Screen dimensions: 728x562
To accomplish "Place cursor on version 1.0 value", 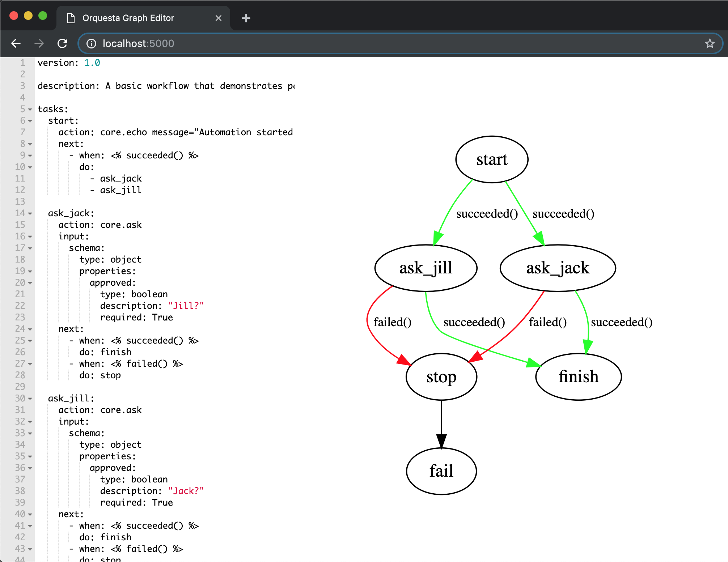I will 92,63.
